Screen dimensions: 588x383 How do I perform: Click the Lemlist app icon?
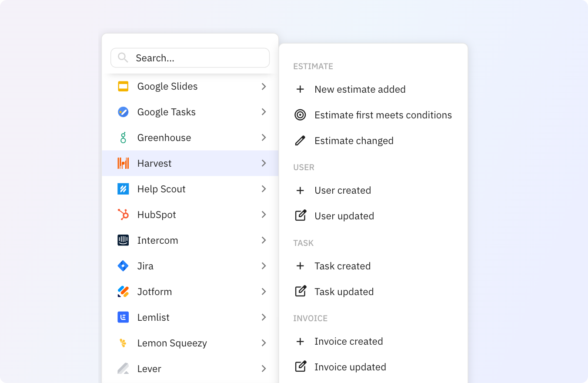coord(123,317)
